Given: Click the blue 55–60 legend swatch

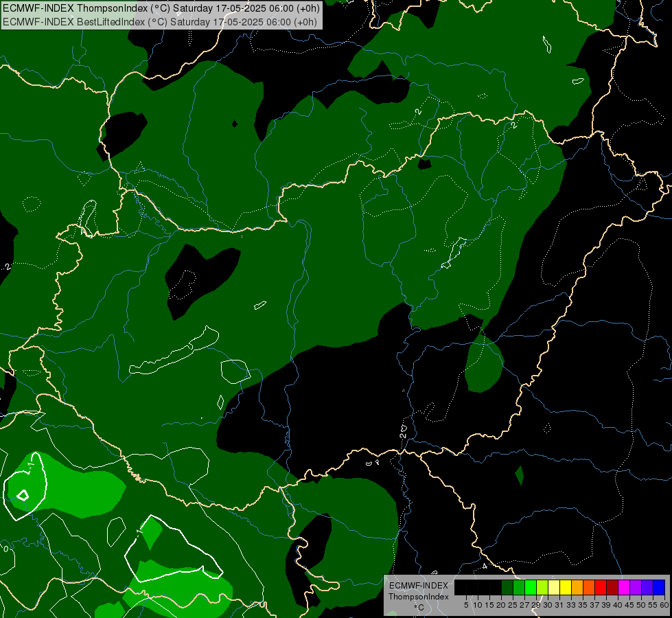Looking at the screenshot, I should click(x=660, y=587).
